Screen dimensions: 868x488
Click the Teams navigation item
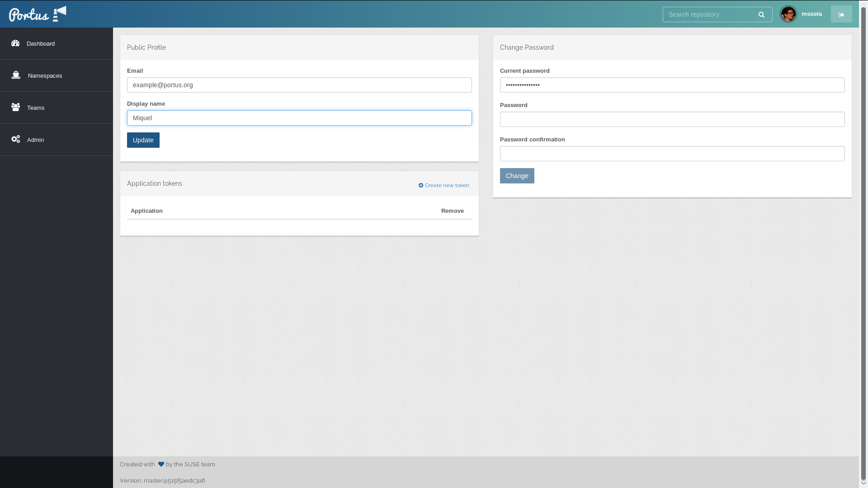pos(56,107)
